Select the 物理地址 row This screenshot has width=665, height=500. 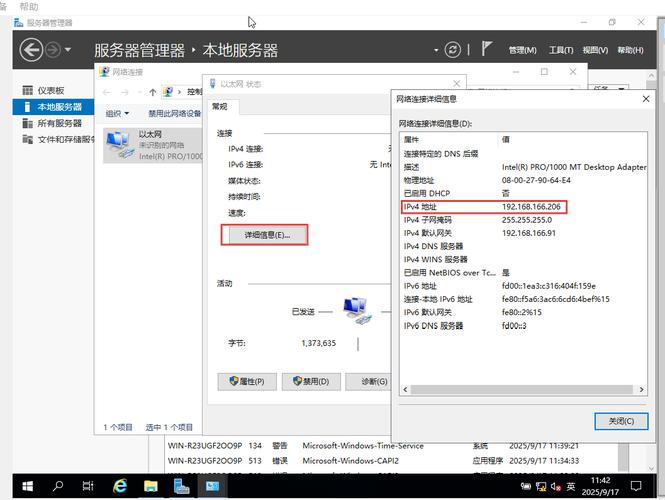(x=522, y=180)
